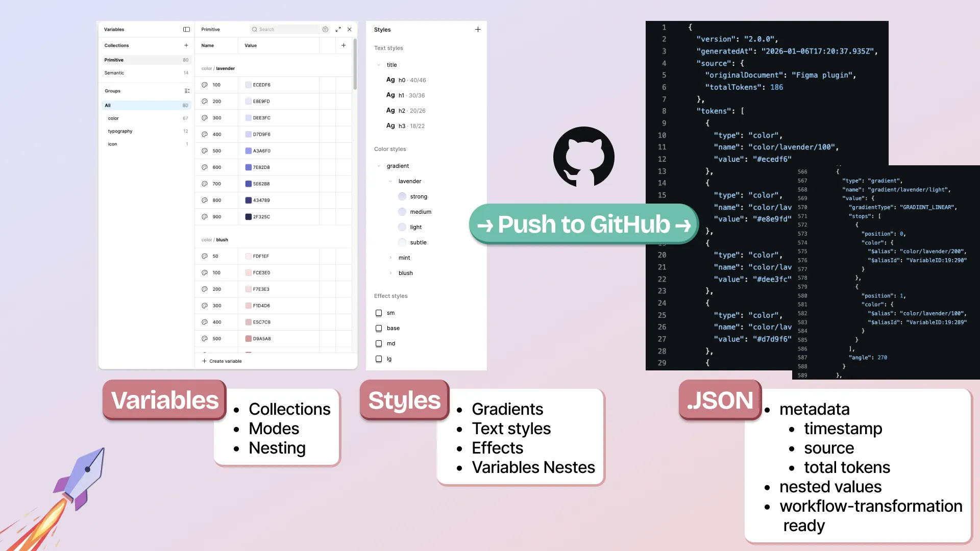Switch to the Semantic collection

coord(114,73)
